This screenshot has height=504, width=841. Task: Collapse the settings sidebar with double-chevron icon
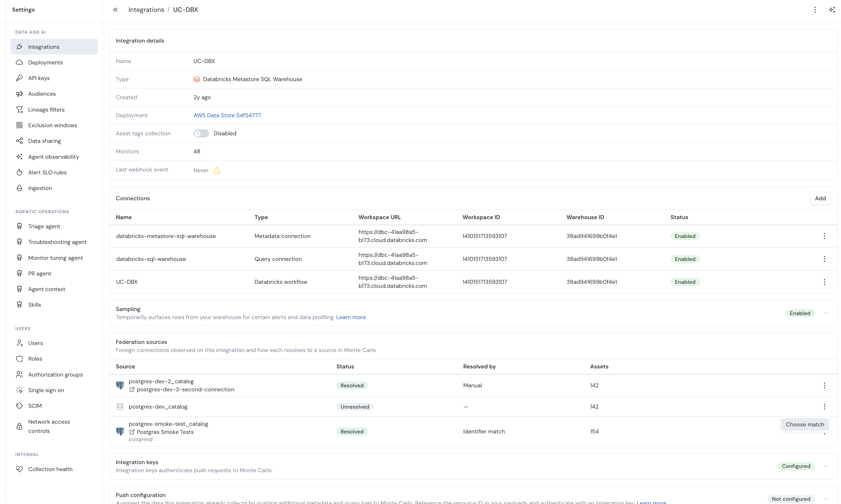pyautogui.click(x=115, y=10)
